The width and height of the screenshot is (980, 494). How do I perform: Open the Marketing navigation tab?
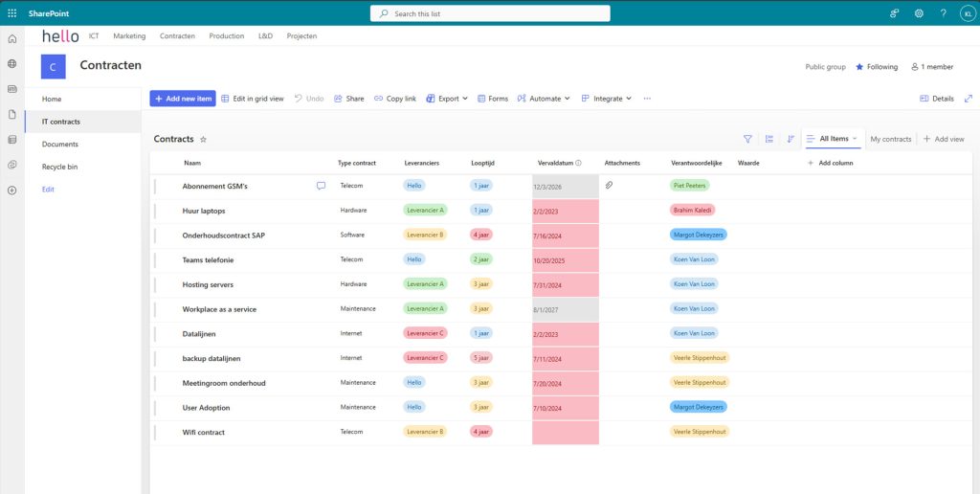pos(129,35)
